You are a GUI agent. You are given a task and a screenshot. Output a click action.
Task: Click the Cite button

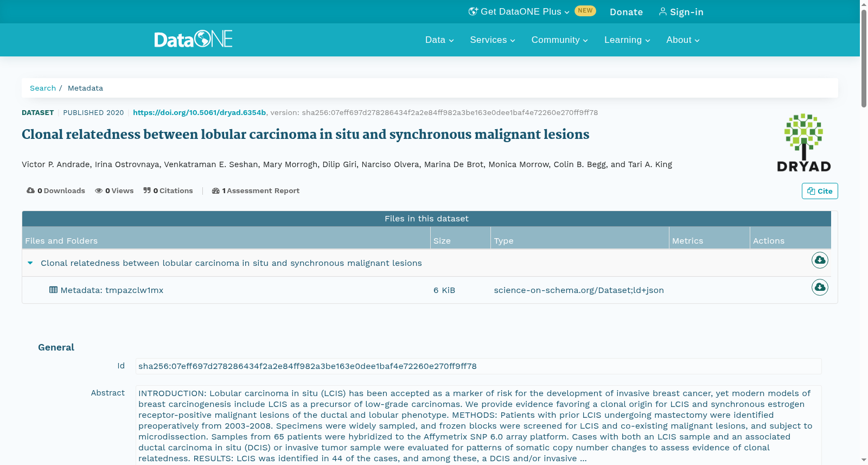820,191
